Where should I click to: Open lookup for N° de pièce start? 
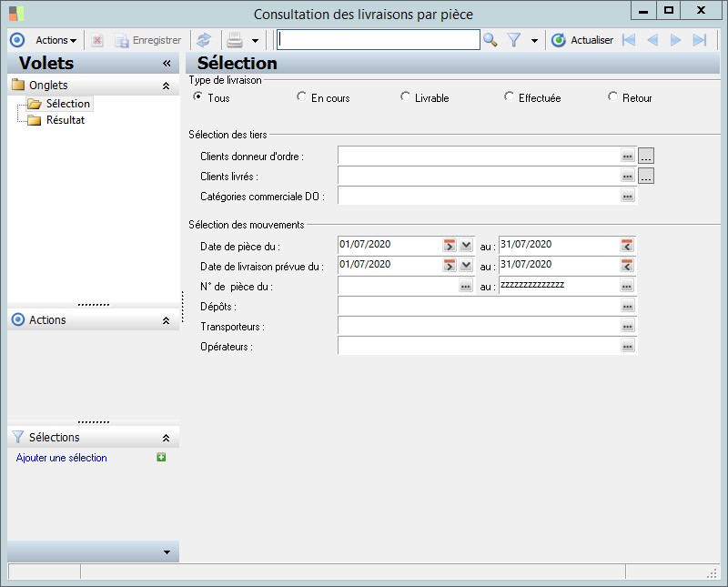466,286
